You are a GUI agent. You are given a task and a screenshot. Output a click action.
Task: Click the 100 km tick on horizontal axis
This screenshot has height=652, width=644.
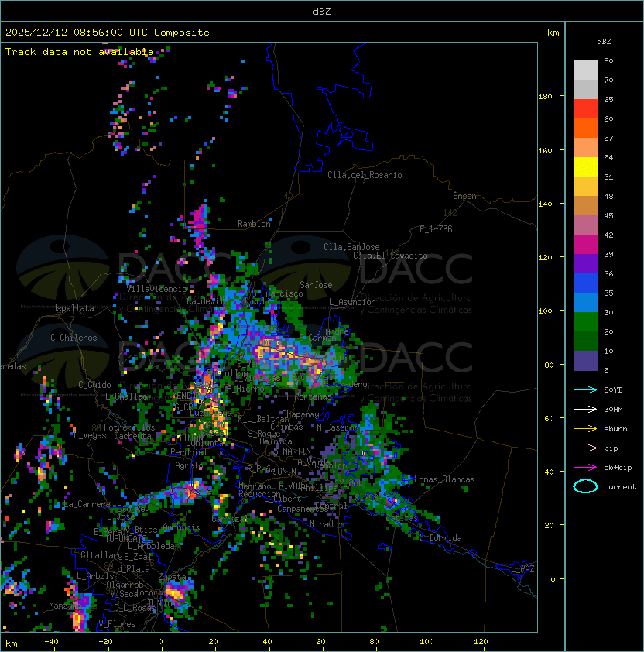427,642
